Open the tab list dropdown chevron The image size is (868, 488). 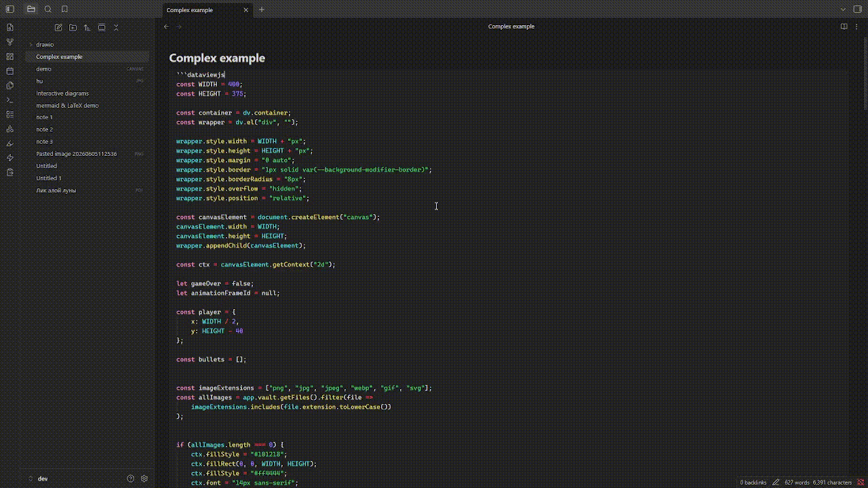click(x=842, y=9)
